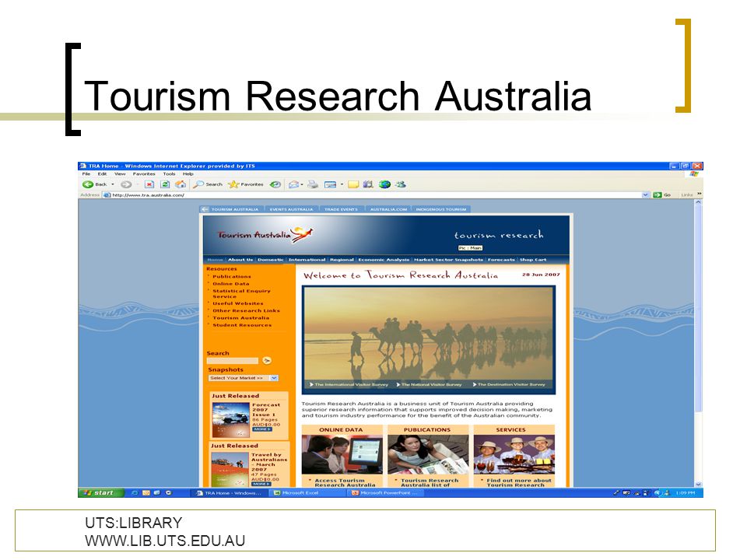This screenshot has width=747, height=560.
Task: Open Regional in site navigation
Action: tap(342, 260)
